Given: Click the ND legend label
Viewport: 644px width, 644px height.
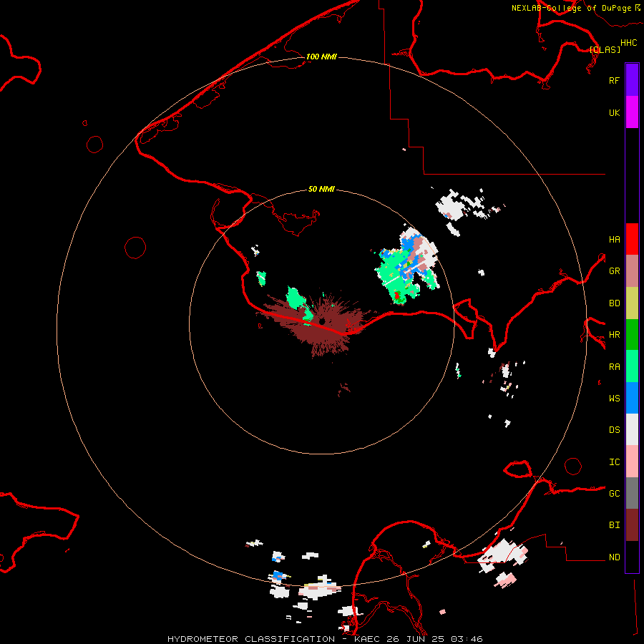Looking at the screenshot, I should click(614, 557).
